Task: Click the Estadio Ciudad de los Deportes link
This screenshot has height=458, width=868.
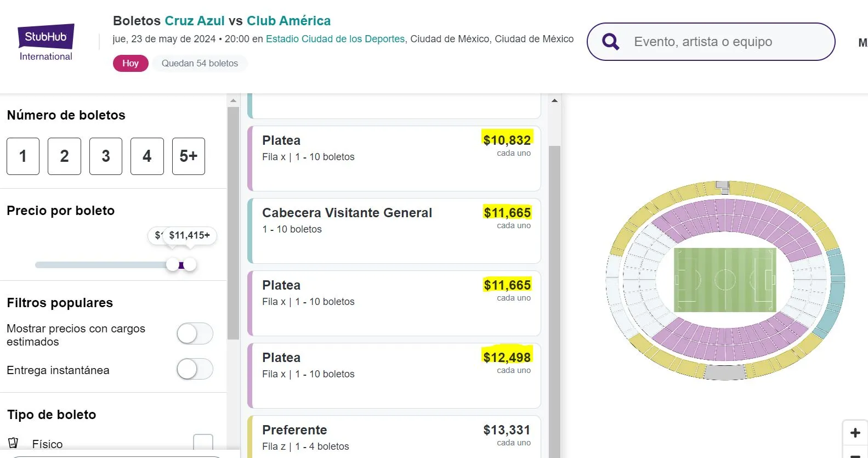Action: pyautogui.click(x=335, y=39)
